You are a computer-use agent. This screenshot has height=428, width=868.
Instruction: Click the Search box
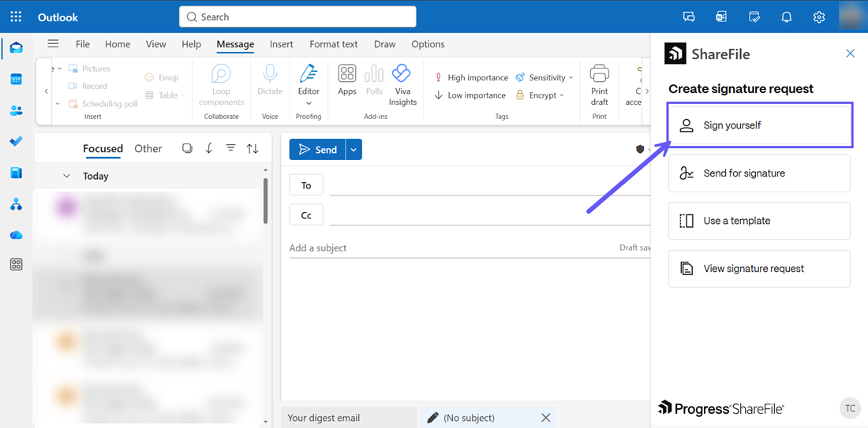(297, 17)
